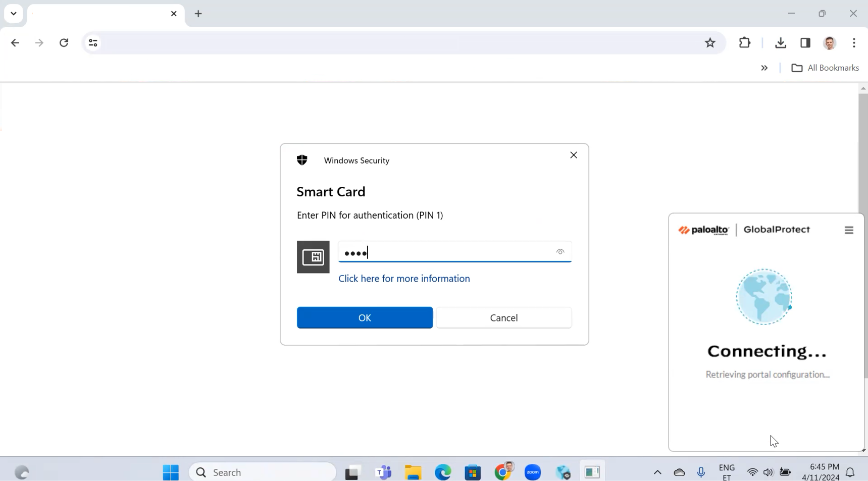Image resolution: width=868 pixels, height=481 pixels.
Task: Show hidden system tray icons
Action: 657,472
